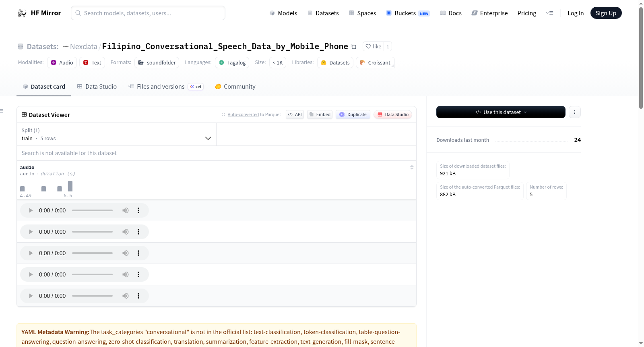
Task: Click the Duplicate button
Action: (353, 114)
